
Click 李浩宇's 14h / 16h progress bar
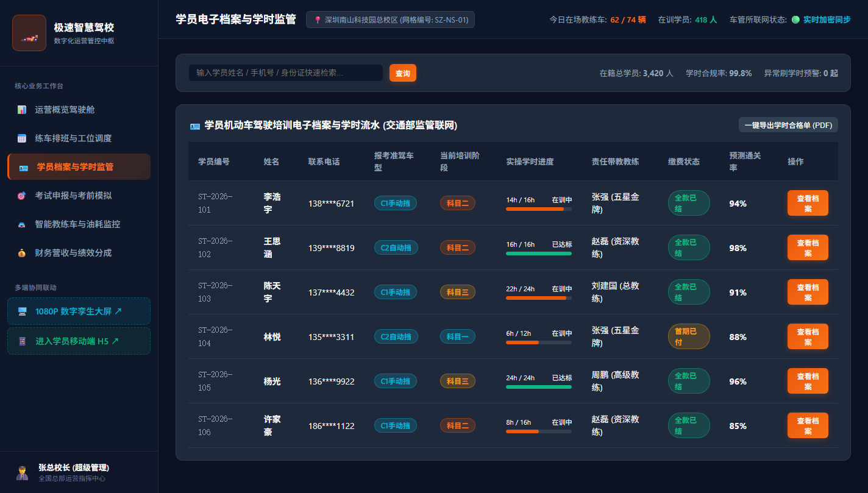(x=539, y=209)
